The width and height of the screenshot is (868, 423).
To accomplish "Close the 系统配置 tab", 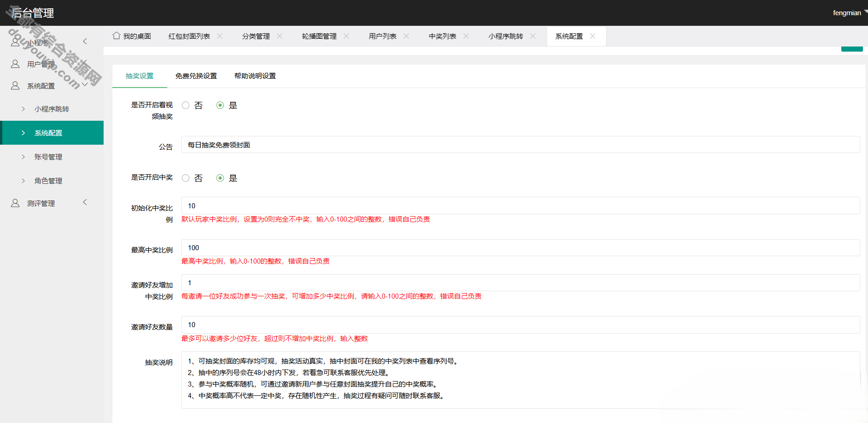I will point(593,36).
